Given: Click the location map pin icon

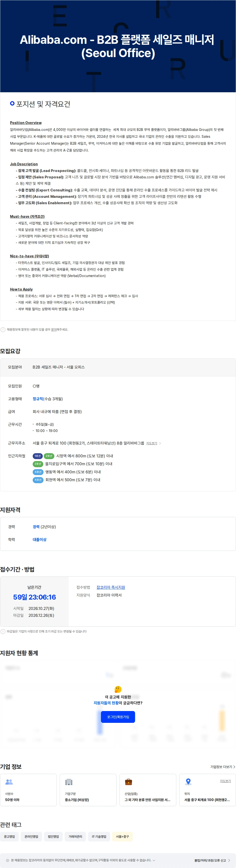Looking at the screenshot, I should click(x=188, y=782).
